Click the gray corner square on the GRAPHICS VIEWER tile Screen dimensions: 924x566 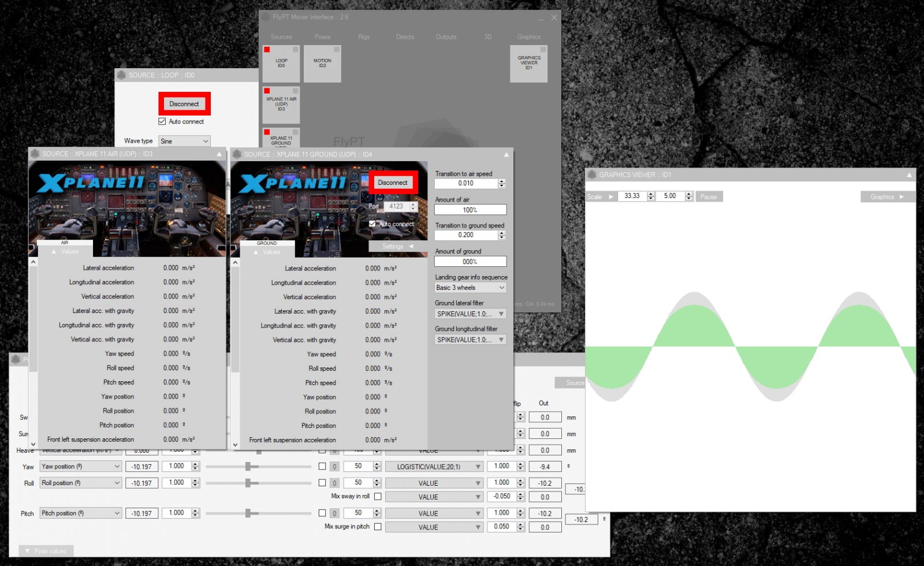click(543, 50)
